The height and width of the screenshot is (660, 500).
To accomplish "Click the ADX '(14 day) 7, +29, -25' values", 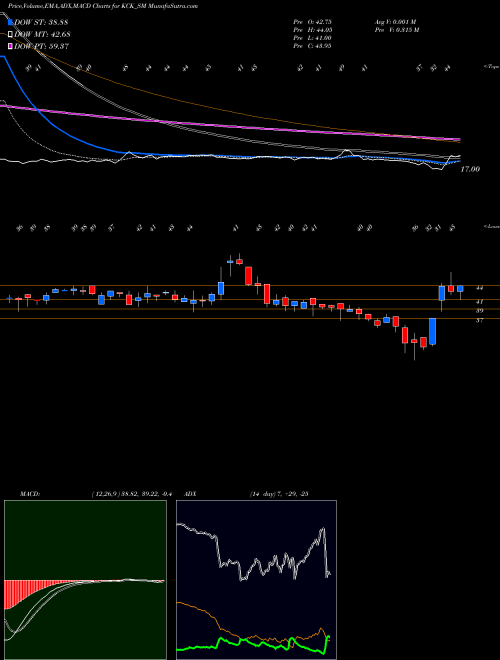I will 279,494.
